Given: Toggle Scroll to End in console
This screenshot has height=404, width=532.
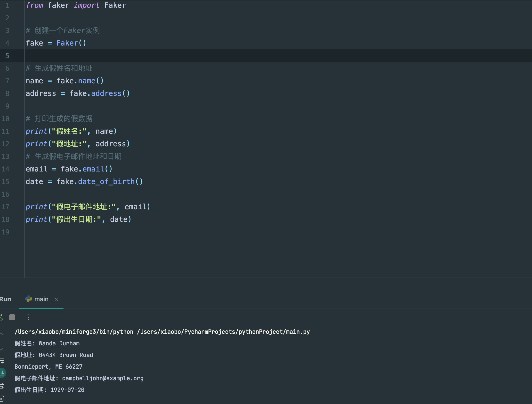Looking at the screenshot, I should (x=2, y=373).
